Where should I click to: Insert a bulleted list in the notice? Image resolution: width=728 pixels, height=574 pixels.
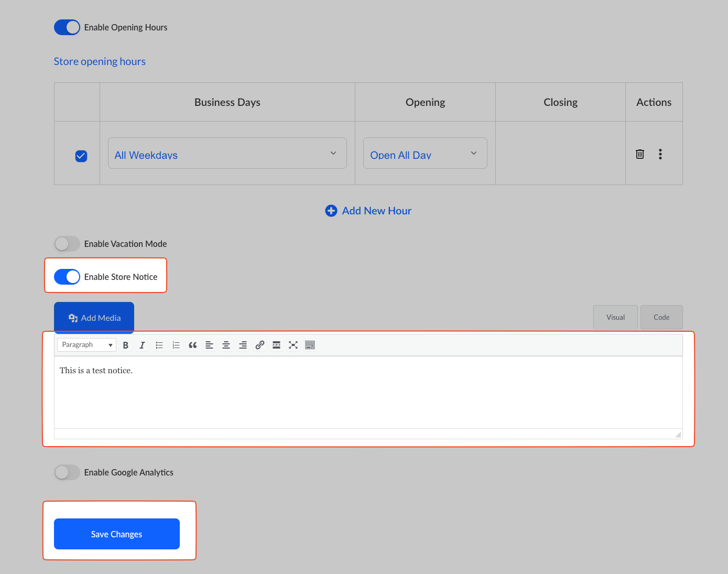click(159, 345)
